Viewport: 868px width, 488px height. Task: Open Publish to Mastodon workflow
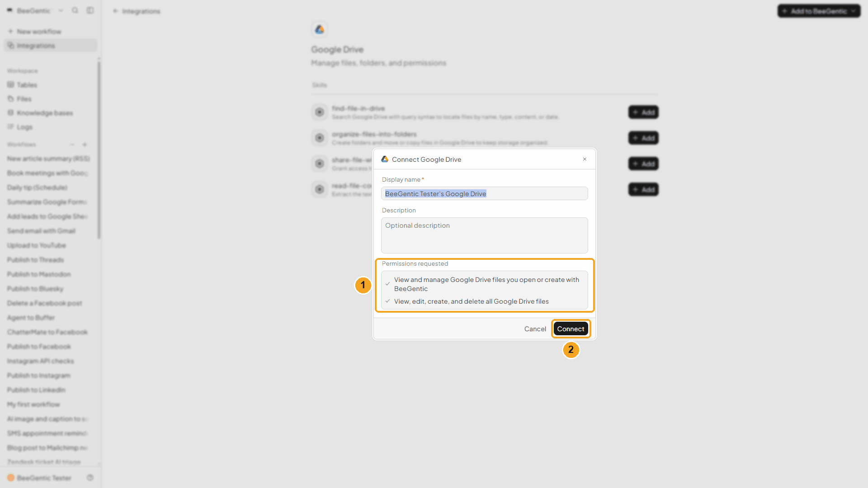[x=39, y=274]
